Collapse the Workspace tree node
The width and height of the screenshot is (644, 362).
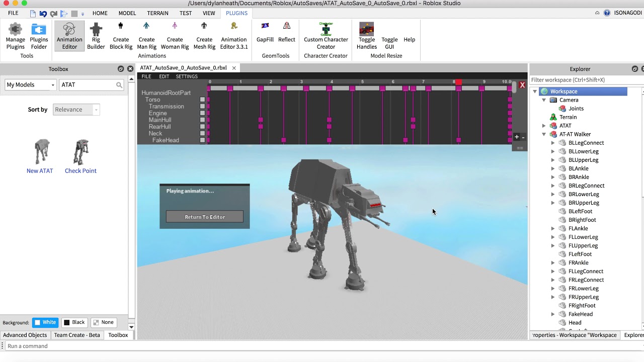535,92
